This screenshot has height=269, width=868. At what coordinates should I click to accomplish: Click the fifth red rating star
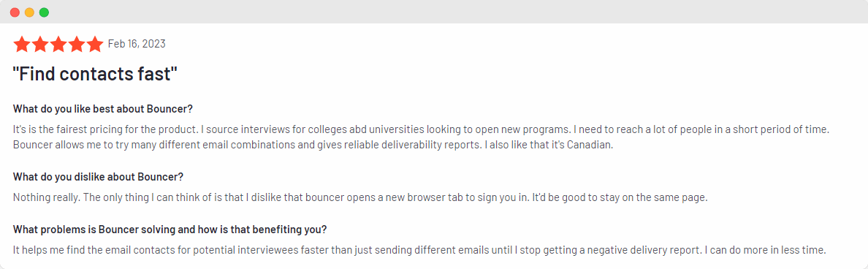(95, 45)
